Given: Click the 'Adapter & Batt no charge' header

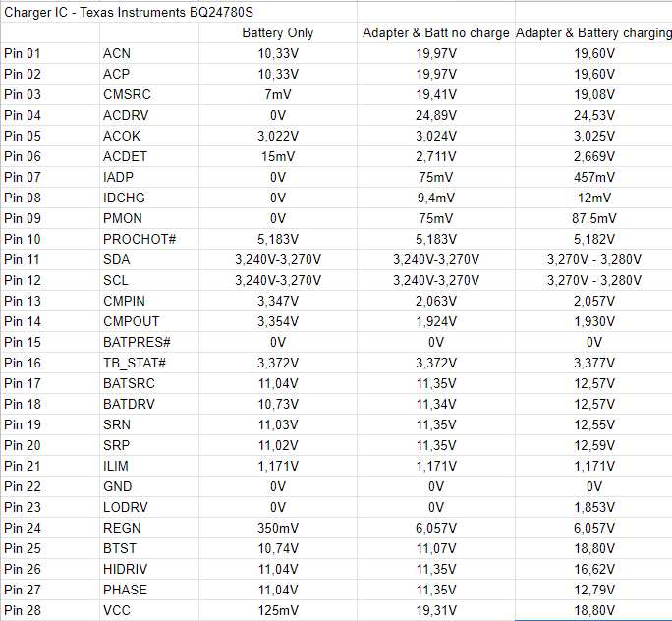Looking at the screenshot, I should (x=436, y=33).
